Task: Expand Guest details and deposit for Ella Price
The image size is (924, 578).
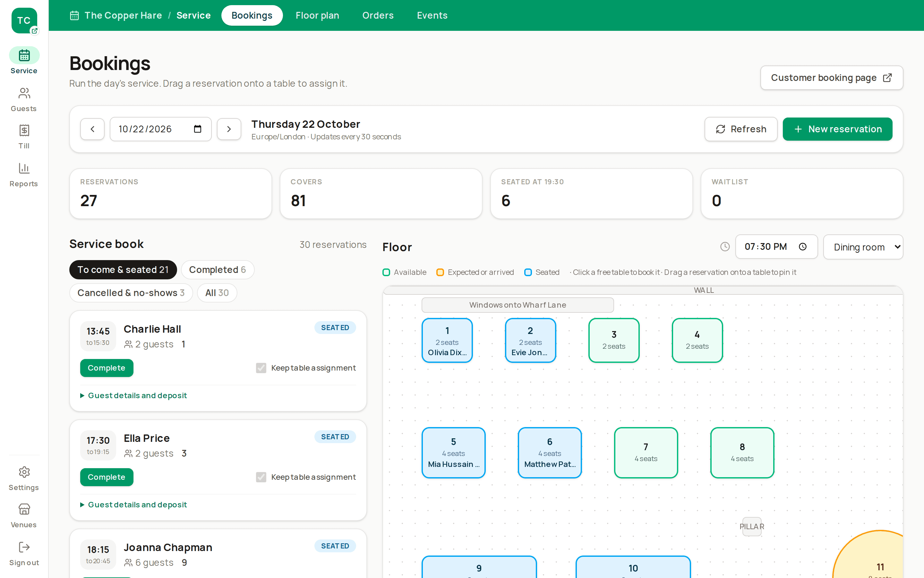Action: (134, 504)
